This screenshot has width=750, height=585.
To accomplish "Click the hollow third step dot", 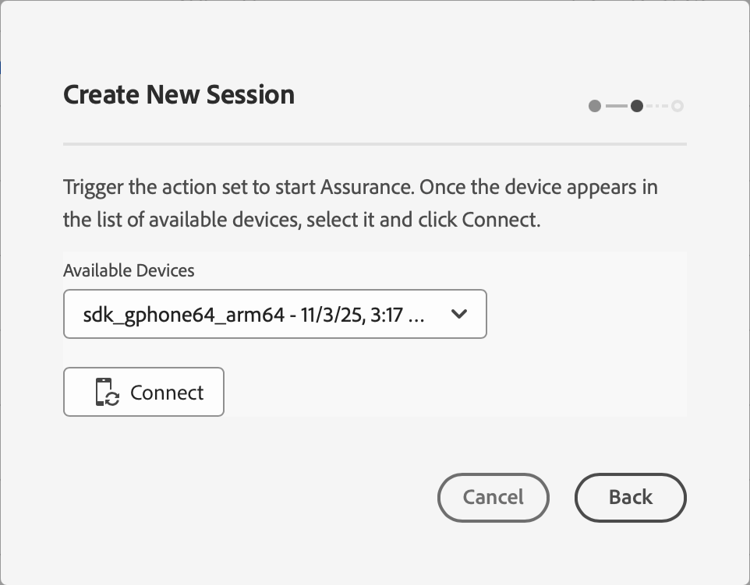I will 678,106.
